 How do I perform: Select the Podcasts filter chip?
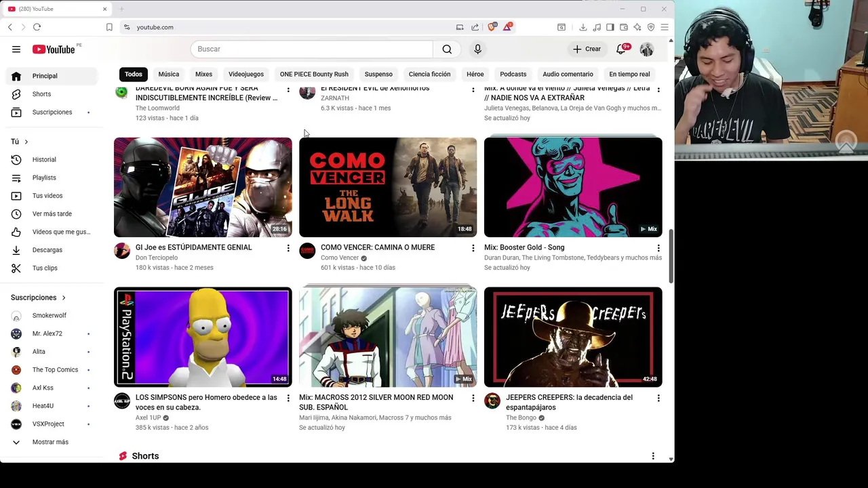click(x=513, y=74)
